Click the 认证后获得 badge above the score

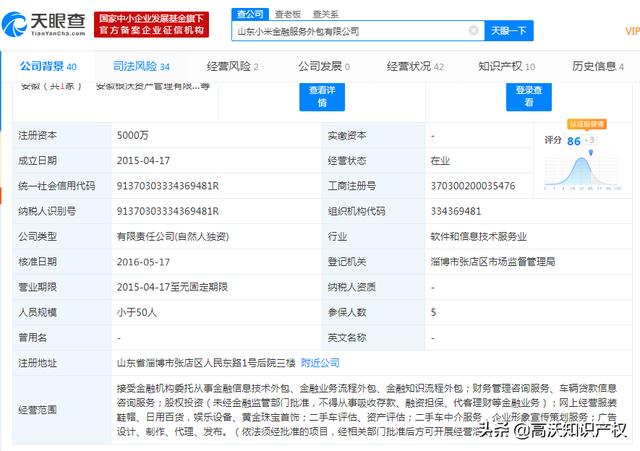[587, 124]
